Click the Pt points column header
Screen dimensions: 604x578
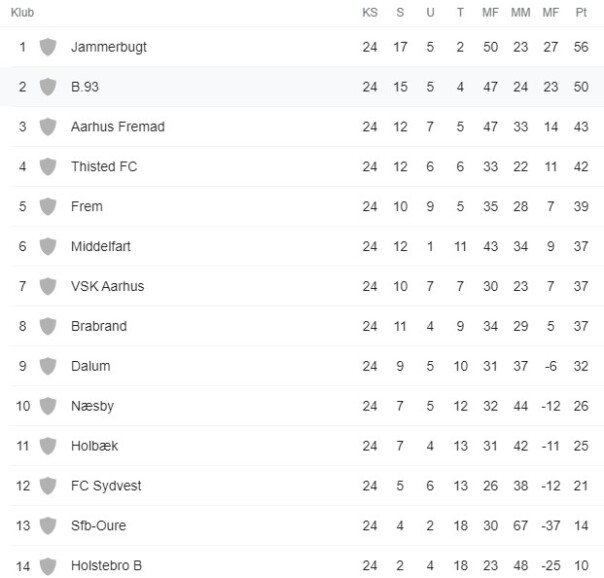581,13
